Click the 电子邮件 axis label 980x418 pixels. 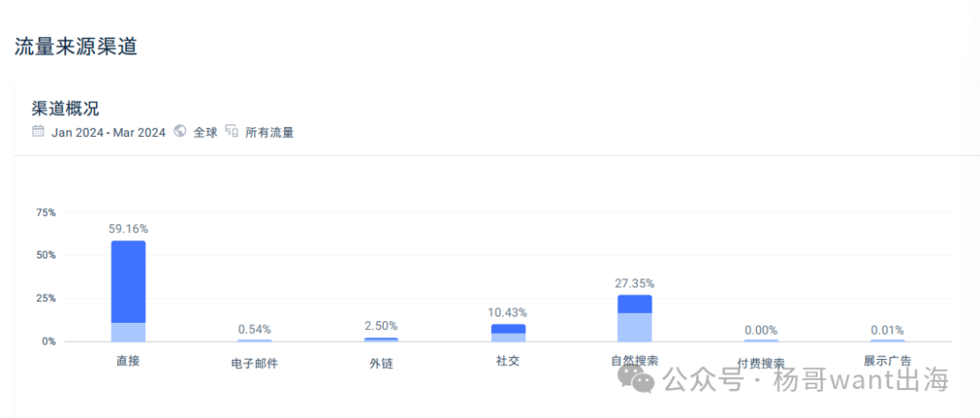[x=254, y=364]
